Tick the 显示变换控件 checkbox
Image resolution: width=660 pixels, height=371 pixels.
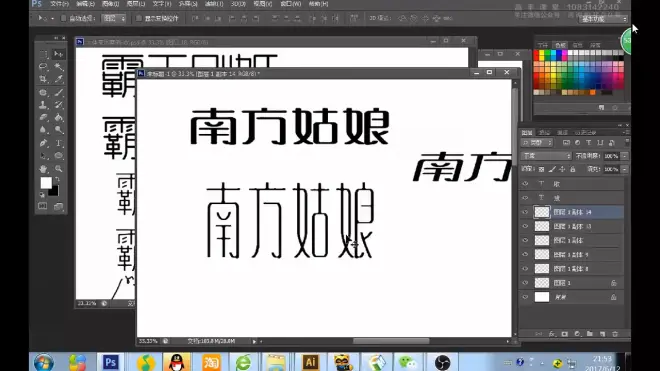(138, 19)
